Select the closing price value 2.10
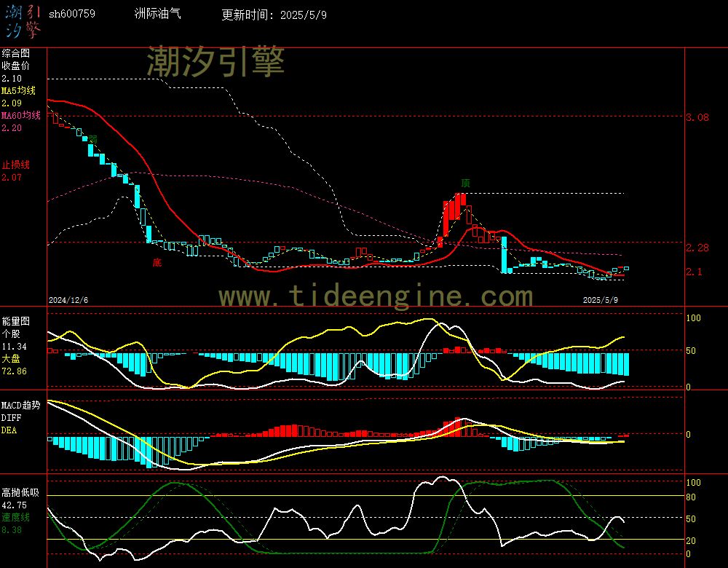This screenshot has width=728, height=568. click(12, 79)
